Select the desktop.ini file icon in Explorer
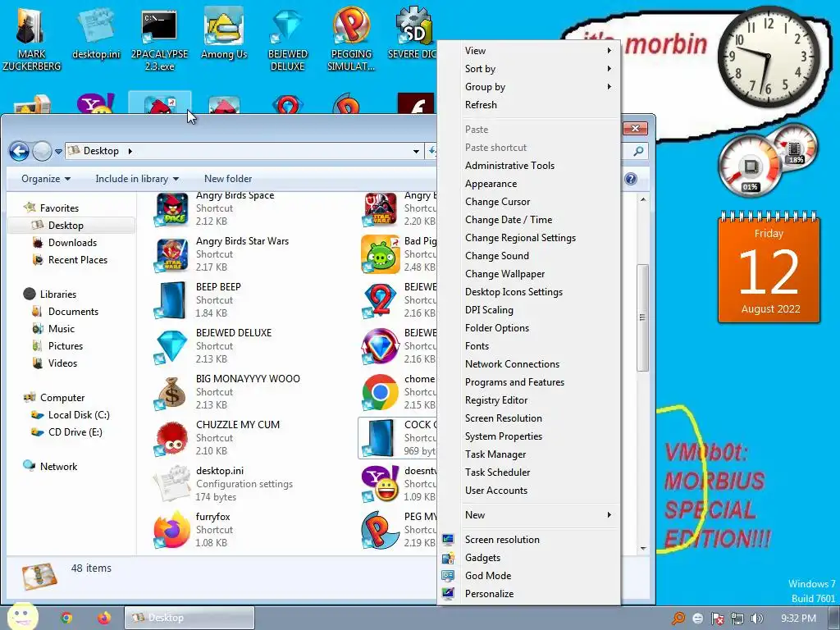The image size is (840, 630). [171, 484]
